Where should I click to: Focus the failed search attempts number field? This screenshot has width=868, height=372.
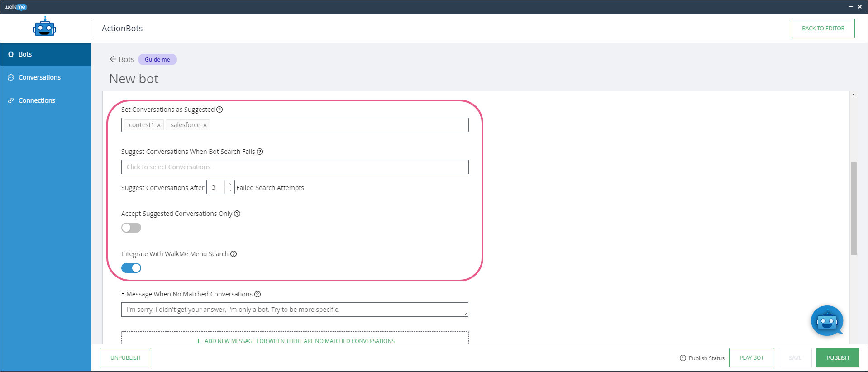coord(216,187)
